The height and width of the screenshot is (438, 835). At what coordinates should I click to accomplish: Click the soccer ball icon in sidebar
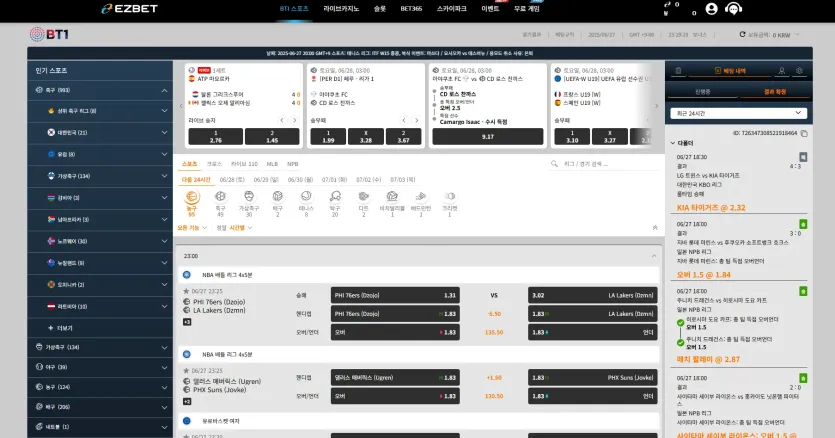pos(39,90)
